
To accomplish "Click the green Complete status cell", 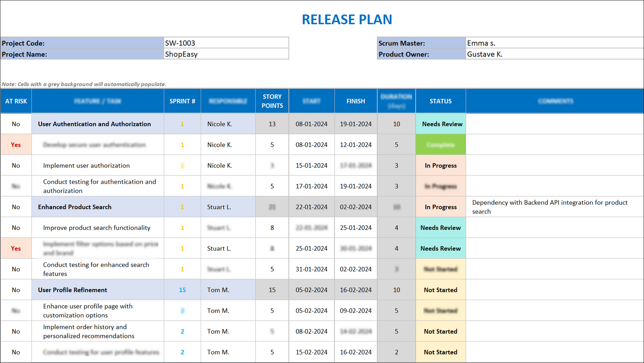I will tap(440, 145).
